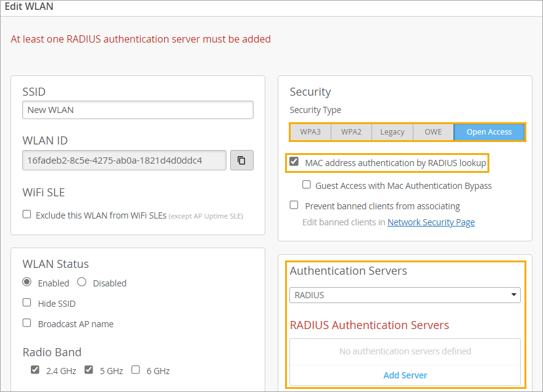Enable Prevent banned clients from associating

(x=294, y=205)
